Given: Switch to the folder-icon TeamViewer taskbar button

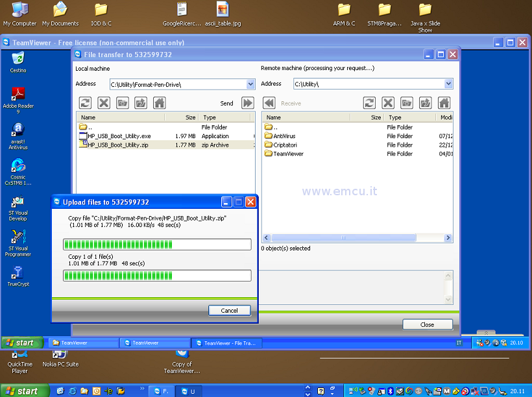Looking at the screenshot, I should (x=84, y=343).
